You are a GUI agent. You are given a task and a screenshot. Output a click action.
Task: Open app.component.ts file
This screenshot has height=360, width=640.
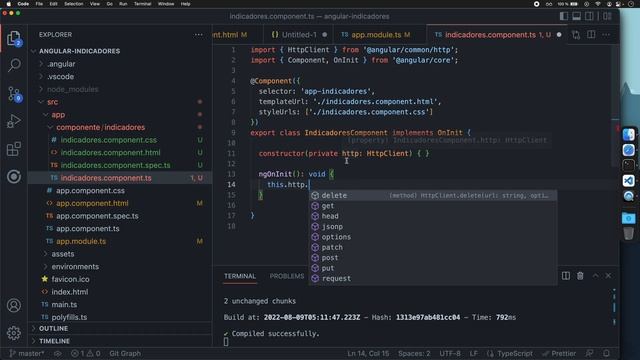pyautogui.click(x=88, y=229)
